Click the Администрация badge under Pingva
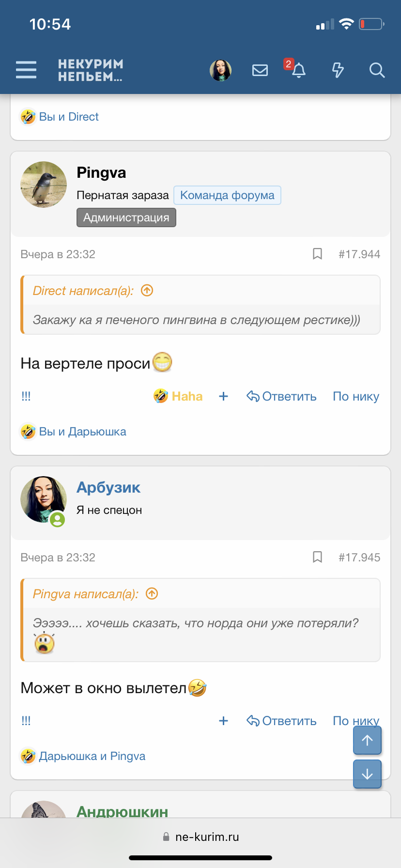 (x=126, y=217)
